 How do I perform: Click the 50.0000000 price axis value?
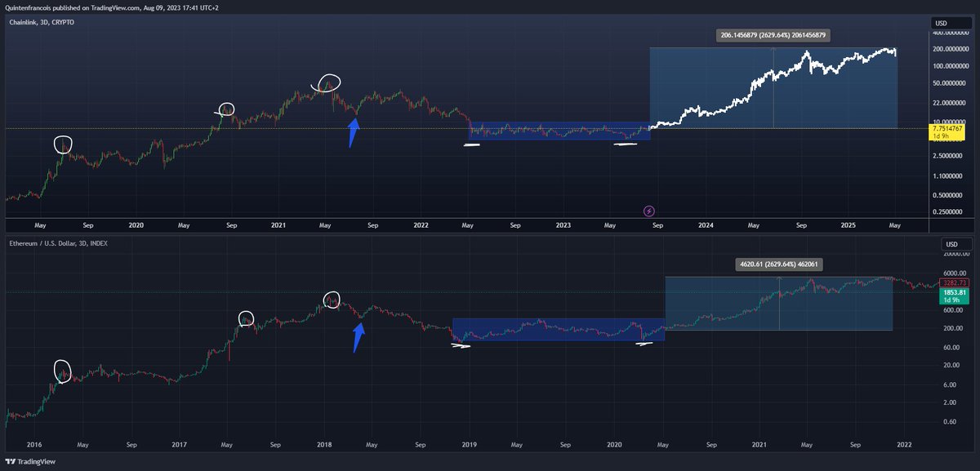[951, 82]
